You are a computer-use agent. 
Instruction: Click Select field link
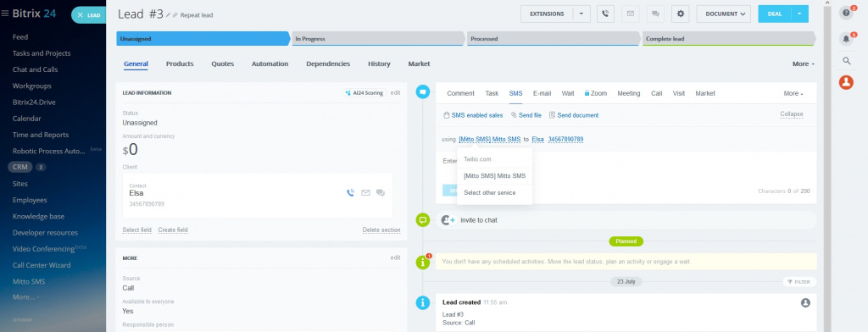[x=136, y=230]
